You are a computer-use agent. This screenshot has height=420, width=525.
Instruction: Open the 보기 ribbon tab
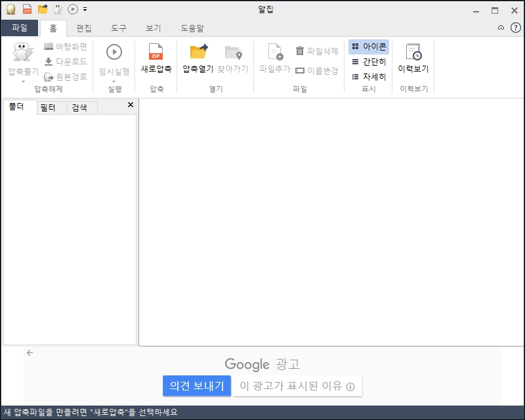tap(154, 28)
